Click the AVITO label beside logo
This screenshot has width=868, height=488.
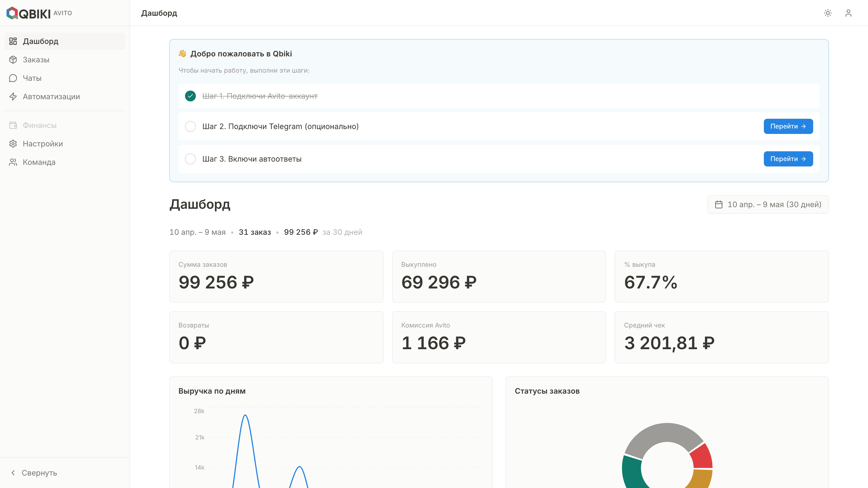click(63, 13)
